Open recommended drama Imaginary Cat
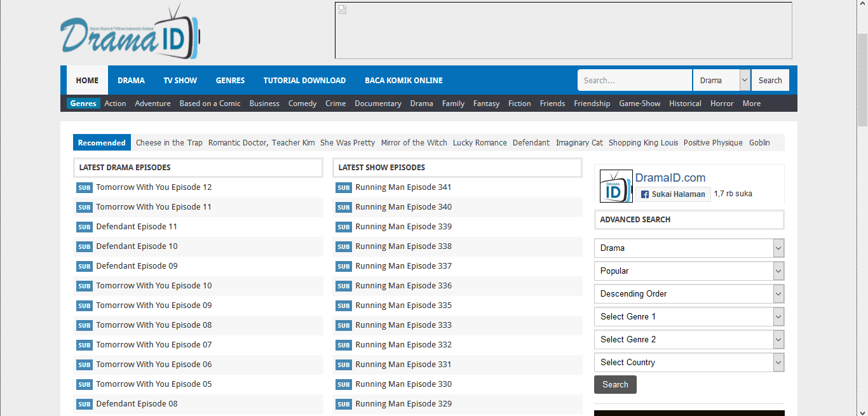 [x=580, y=143]
